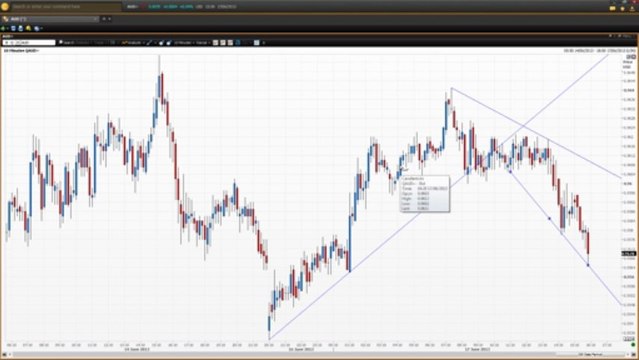
Task: Expand the arrow beside the green plus
Action: 7,29
